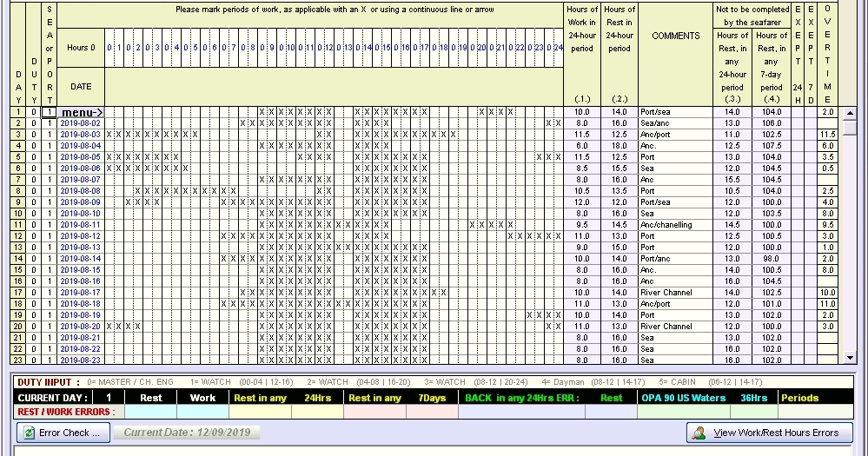868x456 pixels.
Task: Click the Hours 0 header cell
Action: (x=81, y=48)
